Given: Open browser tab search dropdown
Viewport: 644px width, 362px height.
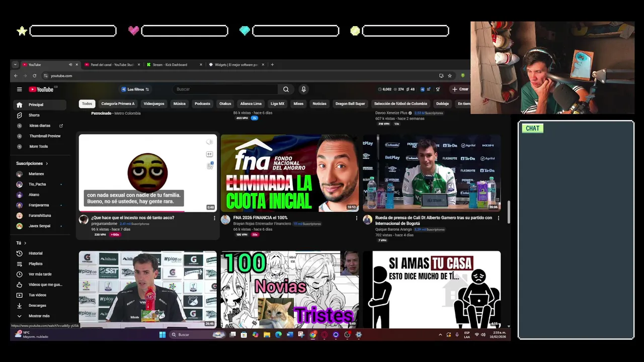Looking at the screenshot, I should pos(15,65).
